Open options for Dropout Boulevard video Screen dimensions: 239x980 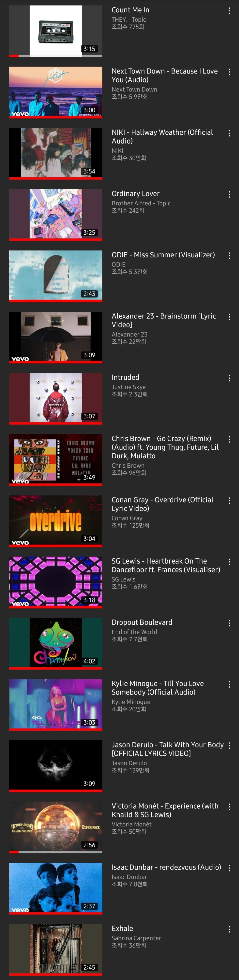(x=229, y=623)
